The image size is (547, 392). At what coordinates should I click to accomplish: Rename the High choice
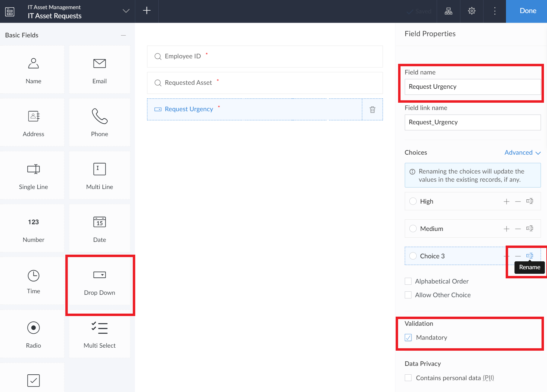point(530,201)
